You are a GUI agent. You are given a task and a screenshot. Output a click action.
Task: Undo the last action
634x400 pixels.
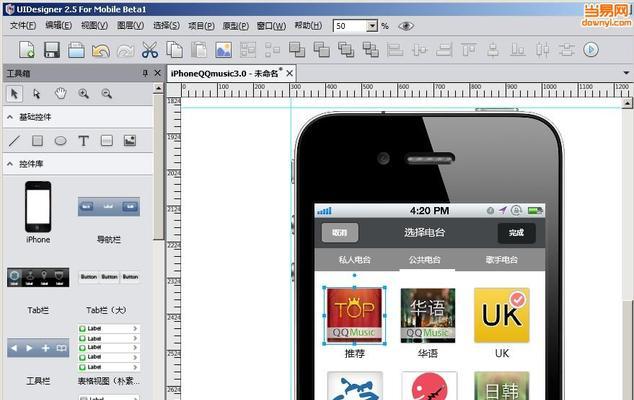pyautogui.click(x=101, y=51)
